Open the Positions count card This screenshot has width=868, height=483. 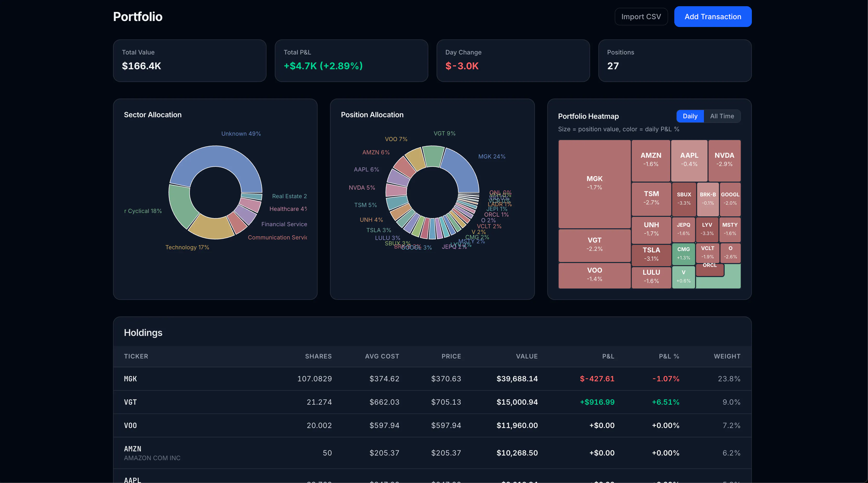675,61
